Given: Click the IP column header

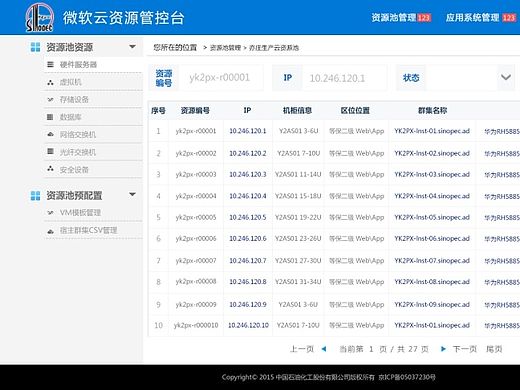Looking at the screenshot, I should 247,110.
